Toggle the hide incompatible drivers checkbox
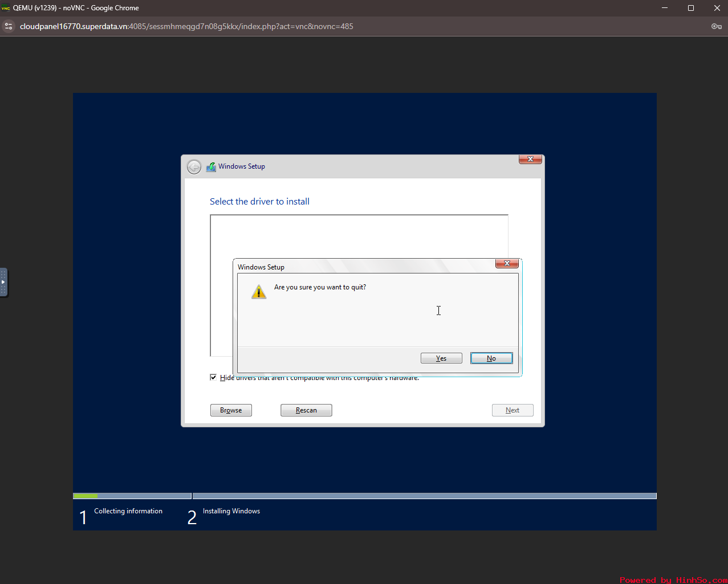The height and width of the screenshot is (584, 728). click(213, 377)
